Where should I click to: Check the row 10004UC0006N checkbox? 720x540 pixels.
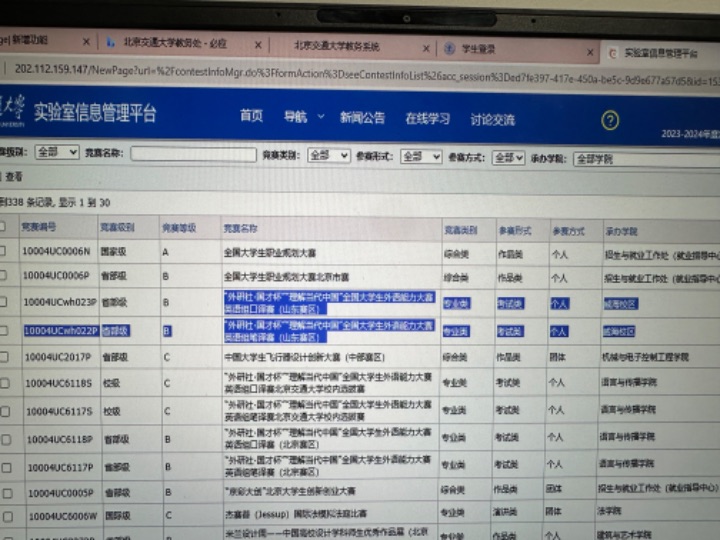click(3, 251)
